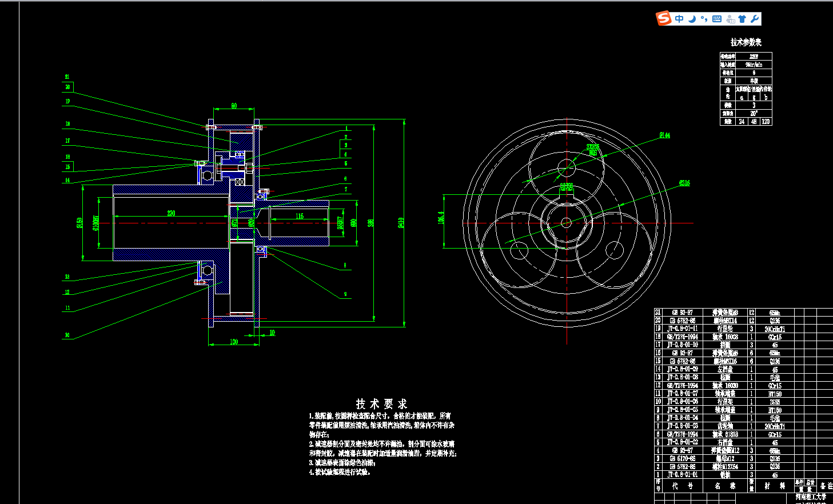
Task: Click the 136.4 vertical dimension text
Action: 441,217
